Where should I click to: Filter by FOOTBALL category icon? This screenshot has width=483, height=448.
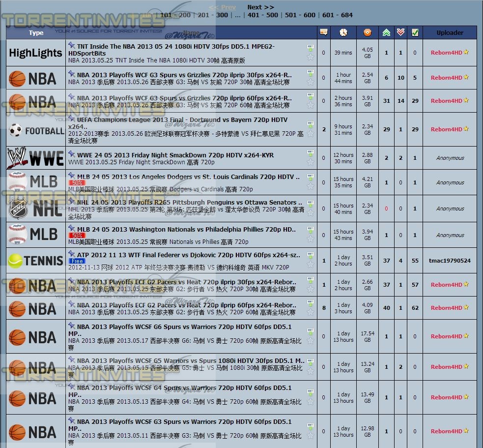36,130
